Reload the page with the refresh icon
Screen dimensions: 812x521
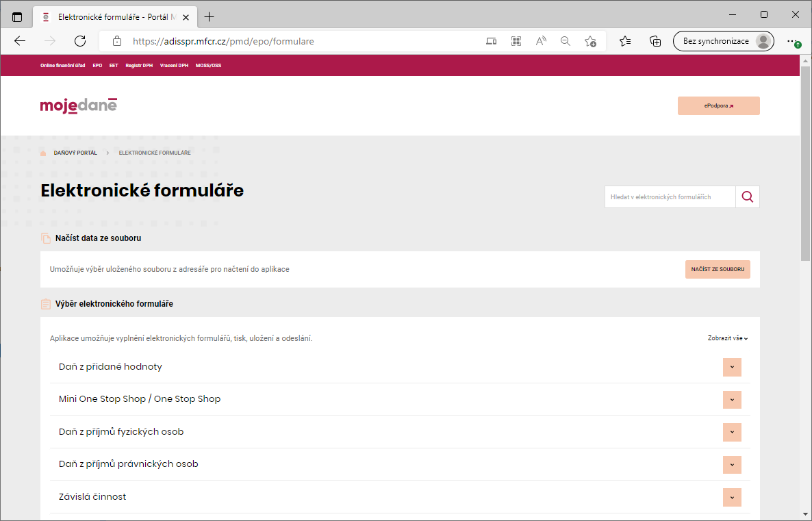[79, 41]
